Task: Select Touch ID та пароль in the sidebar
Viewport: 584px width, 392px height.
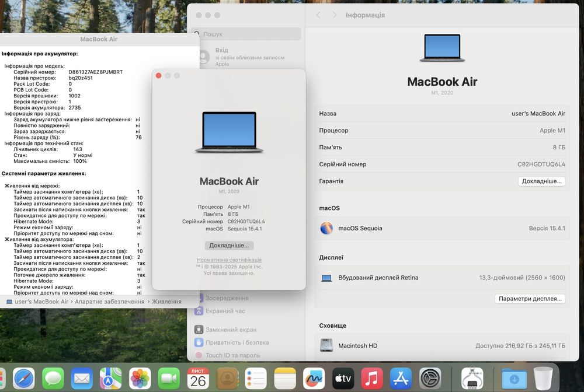Action: click(x=233, y=355)
